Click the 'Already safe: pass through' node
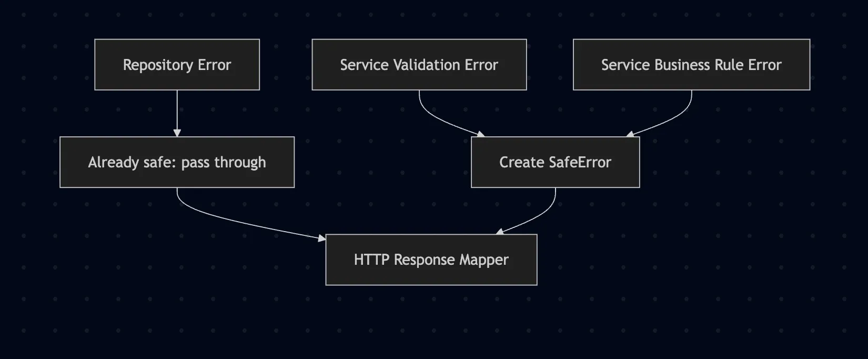868x359 pixels. tap(177, 162)
